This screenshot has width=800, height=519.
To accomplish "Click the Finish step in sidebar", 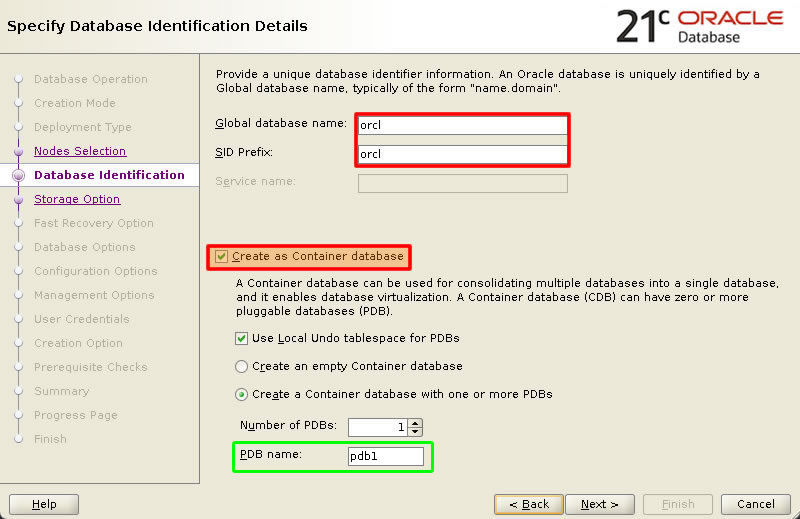I will (x=51, y=439).
